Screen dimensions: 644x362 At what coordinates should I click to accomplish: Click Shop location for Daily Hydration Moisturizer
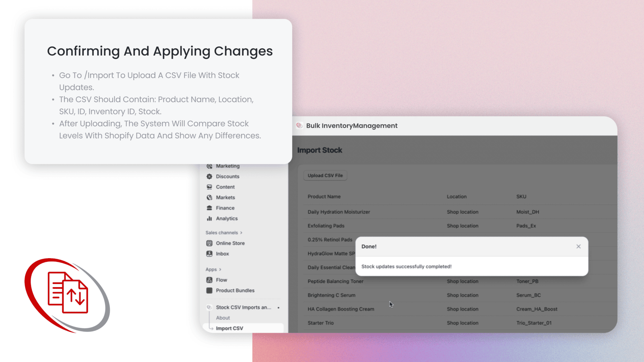(x=462, y=212)
